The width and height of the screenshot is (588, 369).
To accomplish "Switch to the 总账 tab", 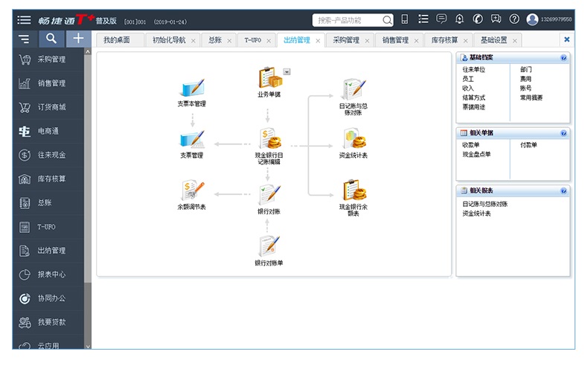I will tap(214, 40).
